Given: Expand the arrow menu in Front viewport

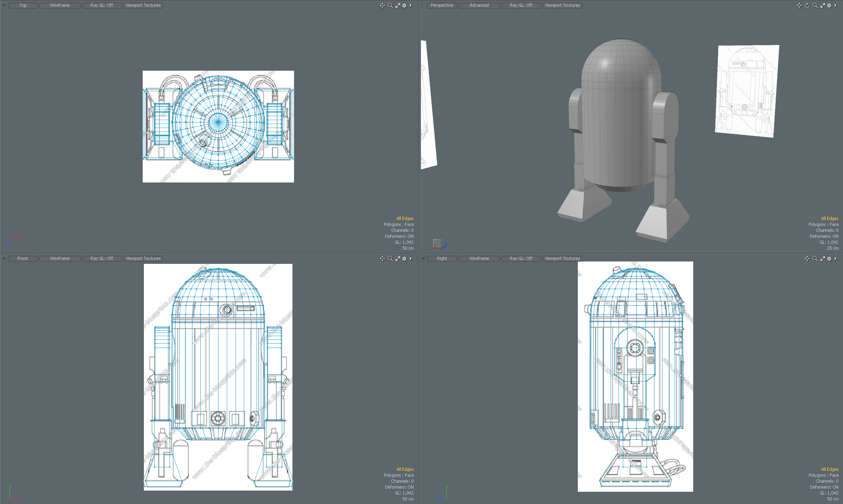Looking at the screenshot, I should [411, 259].
